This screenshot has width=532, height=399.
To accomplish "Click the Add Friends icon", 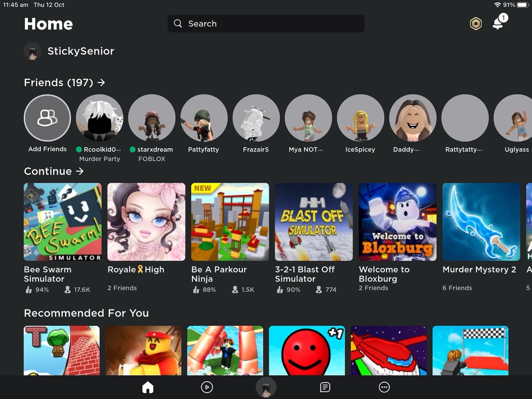I will coord(47,118).
